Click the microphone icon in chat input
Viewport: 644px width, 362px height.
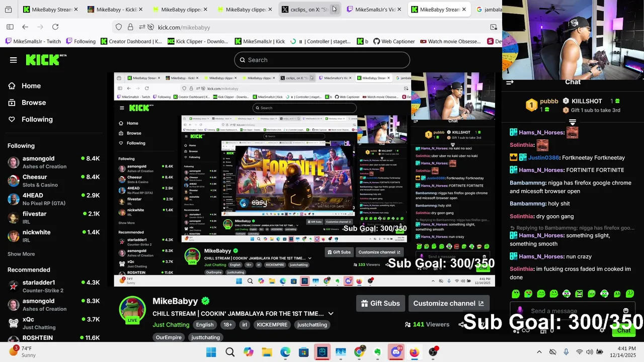pyautogui.click(x=520, y=311)
